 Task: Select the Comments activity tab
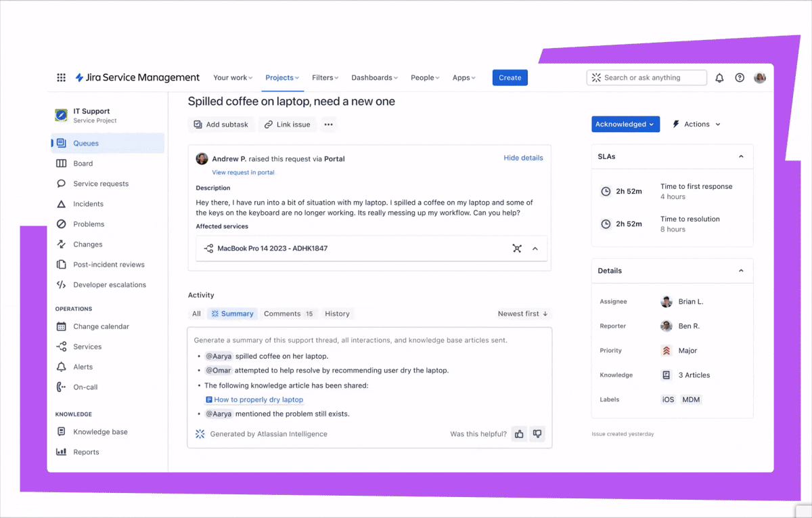click(289, 314)
